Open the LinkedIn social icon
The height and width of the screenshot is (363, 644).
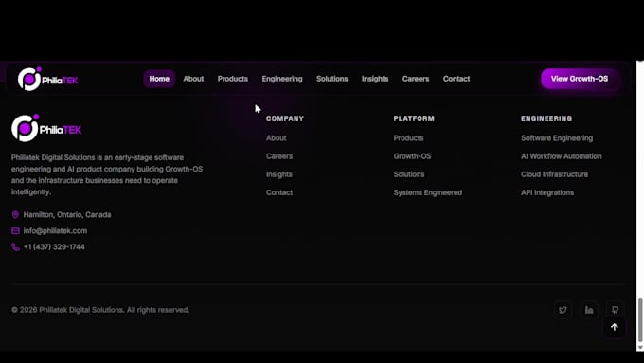(589, 310)
